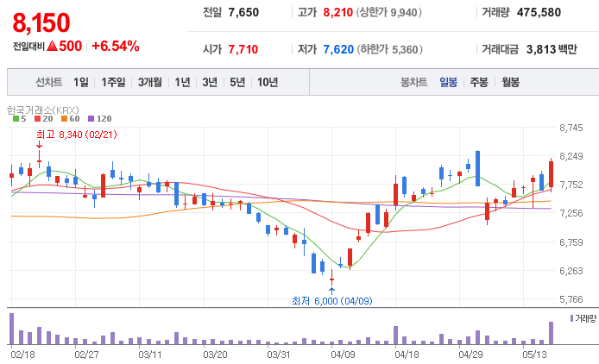599x364 pixels.
Task: Show the 10년 line chart
Action: pos(268,82)
